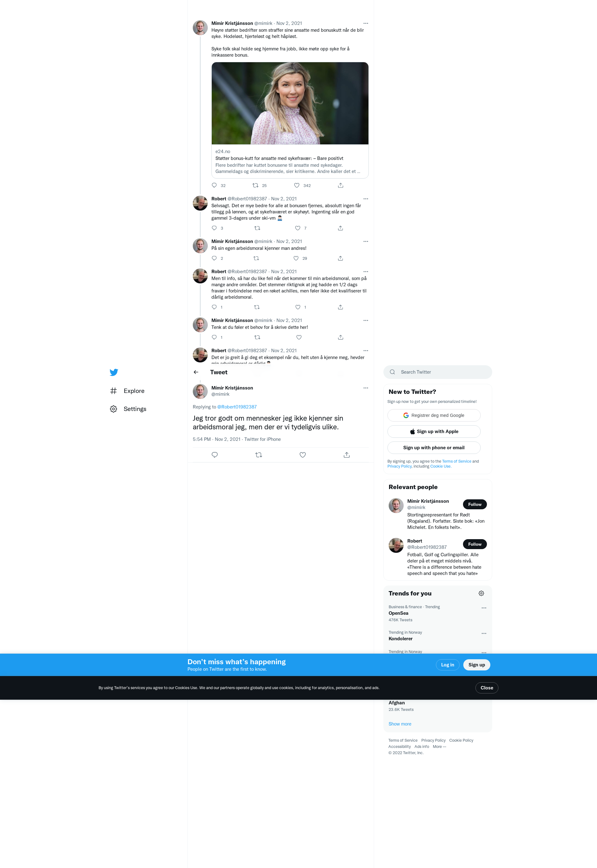Close the cookie notice
The image size is (597, 868).
487,688
